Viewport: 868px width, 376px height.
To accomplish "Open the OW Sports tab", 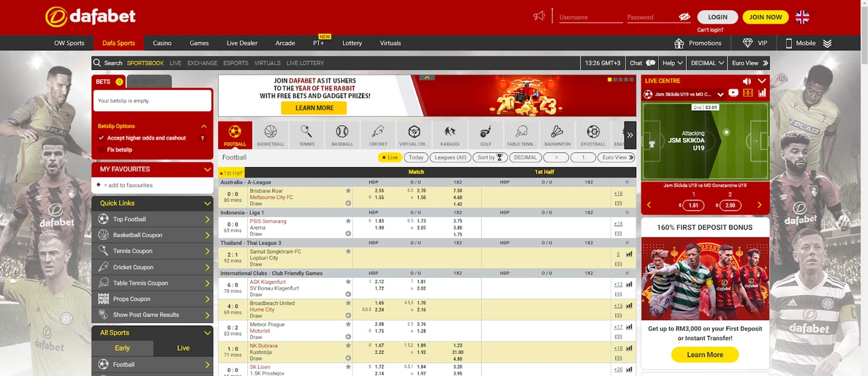I will [70, 43].
